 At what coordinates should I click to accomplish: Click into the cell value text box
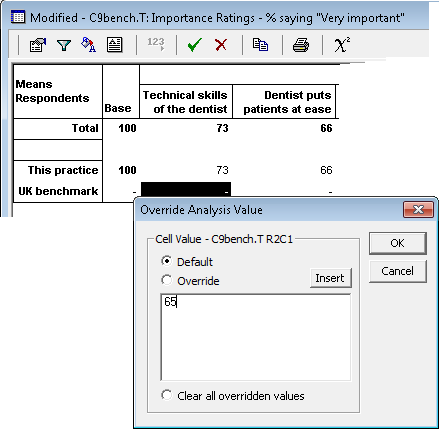point(256,337)
